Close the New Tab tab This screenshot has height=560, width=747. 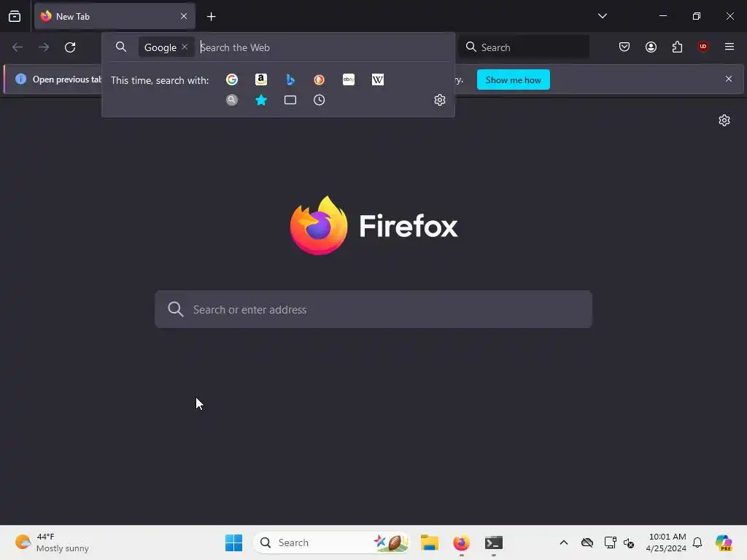(184, 17)
